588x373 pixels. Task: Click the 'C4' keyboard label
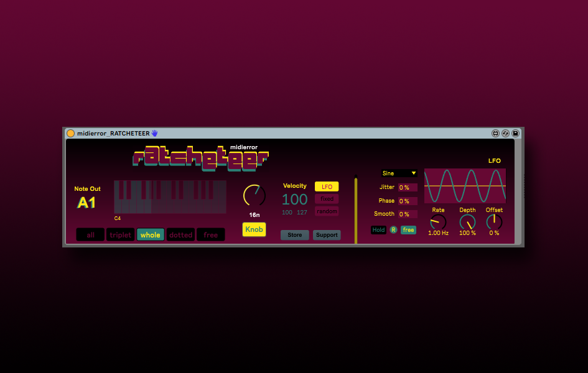[x=118, y=218]
